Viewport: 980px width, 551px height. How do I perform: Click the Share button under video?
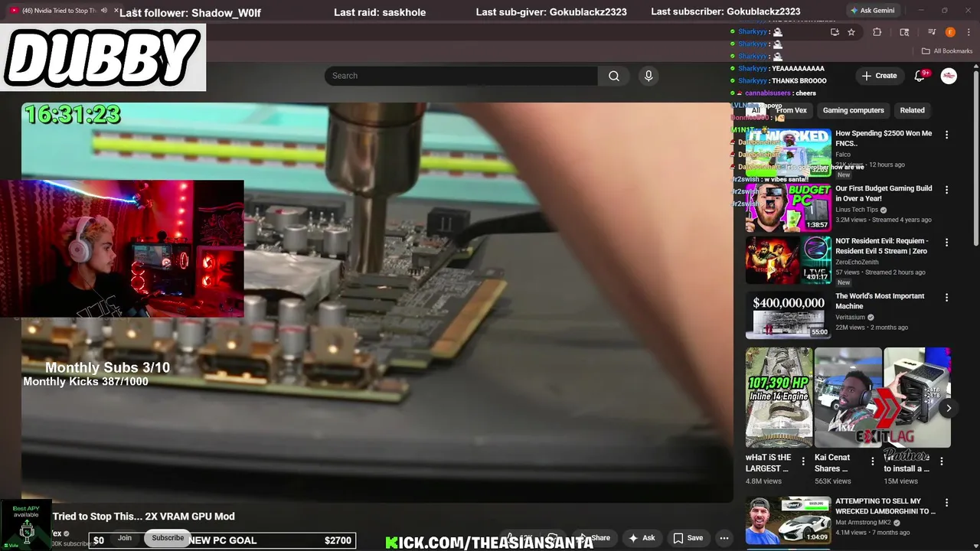tap(594, 538)
